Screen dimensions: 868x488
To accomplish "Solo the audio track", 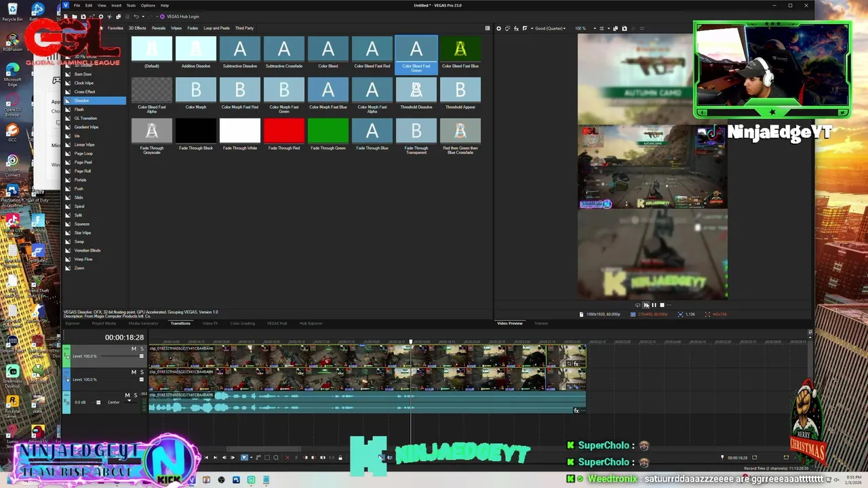I will [x=135, y=395].
